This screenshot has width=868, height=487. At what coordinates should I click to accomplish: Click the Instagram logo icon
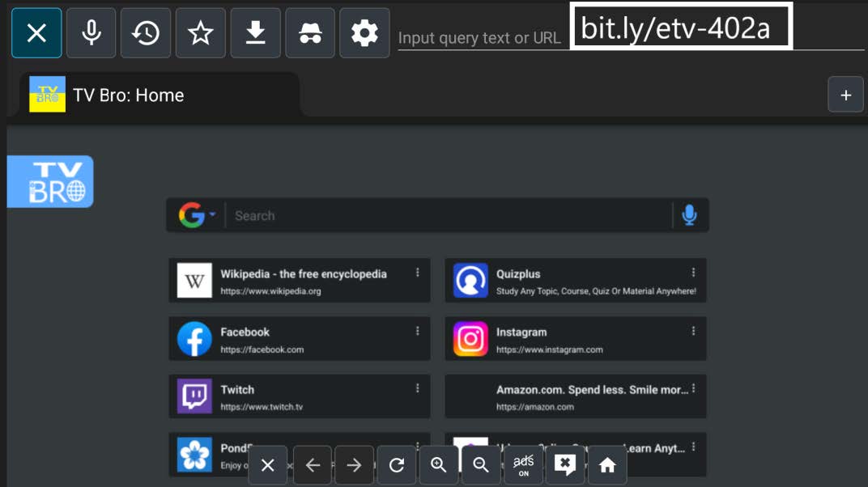(470, 339)
